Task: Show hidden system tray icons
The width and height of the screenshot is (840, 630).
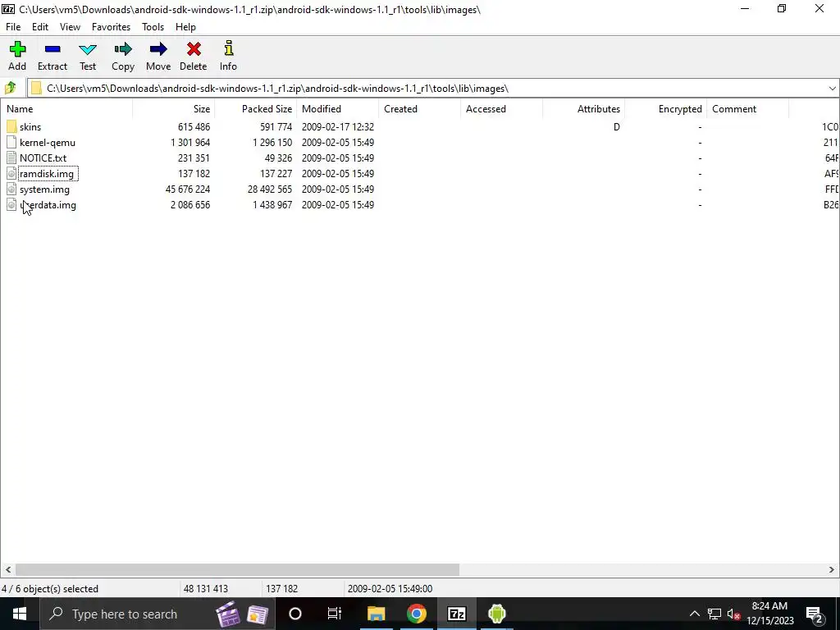Action: [x=694, y=614]
